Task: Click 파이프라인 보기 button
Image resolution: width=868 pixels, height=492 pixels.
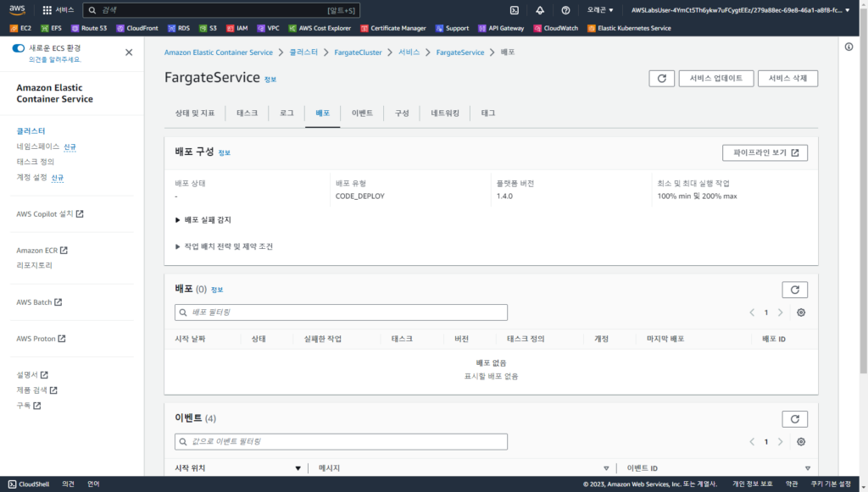Action: 765,152
